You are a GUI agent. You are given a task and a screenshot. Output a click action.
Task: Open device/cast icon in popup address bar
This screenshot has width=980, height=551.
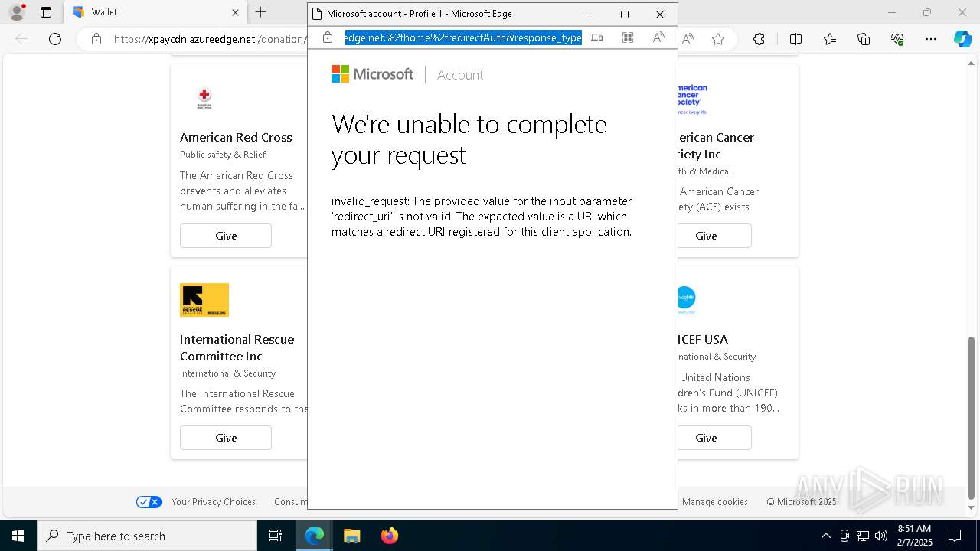click(597, 37)
